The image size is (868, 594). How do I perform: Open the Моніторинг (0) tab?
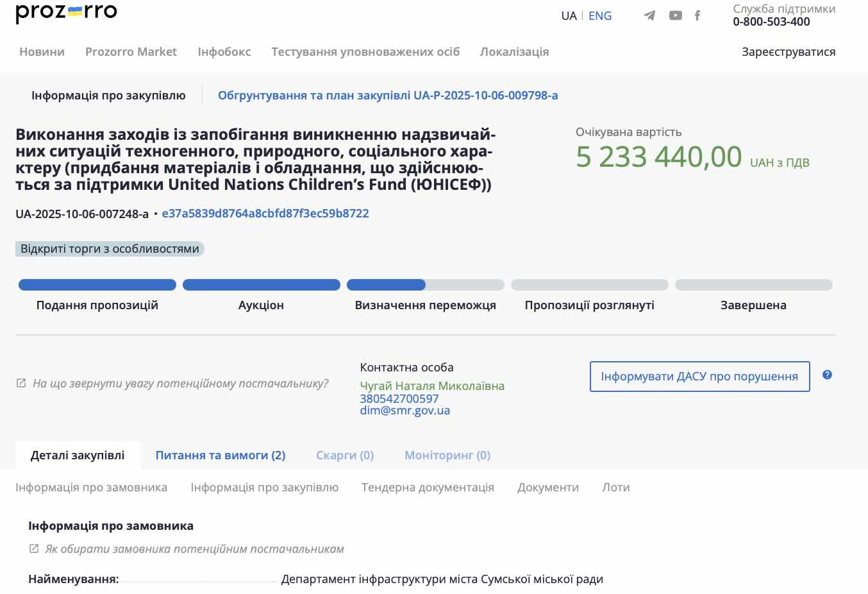click(447, 455)
